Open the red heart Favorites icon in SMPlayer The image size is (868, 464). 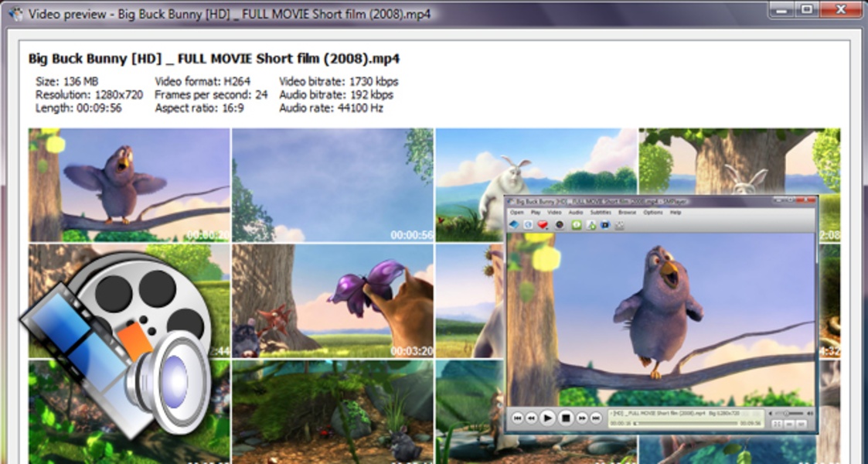(x=543, y=225)
